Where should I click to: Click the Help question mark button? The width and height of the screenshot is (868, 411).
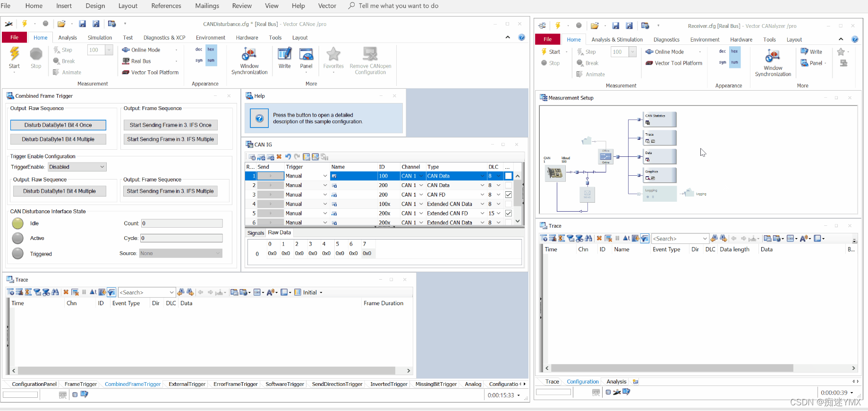(259, 119)
